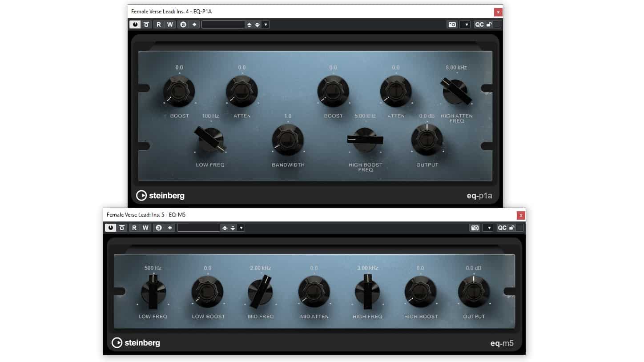The height and width of the screenshot is (362, 644).
Task: Toggle the quick controls lock in EQ-P1A
Action: pyautogui.click(x=489, y=24)
